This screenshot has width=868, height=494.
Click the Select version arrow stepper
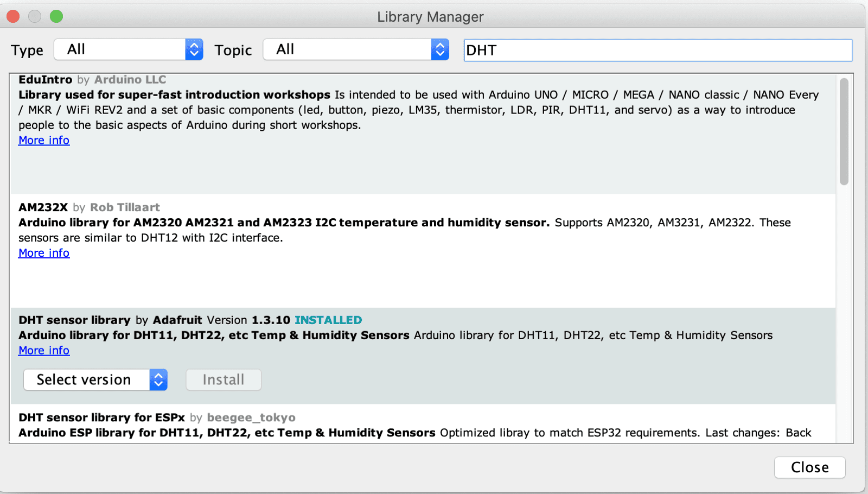[x=158, y=380]
